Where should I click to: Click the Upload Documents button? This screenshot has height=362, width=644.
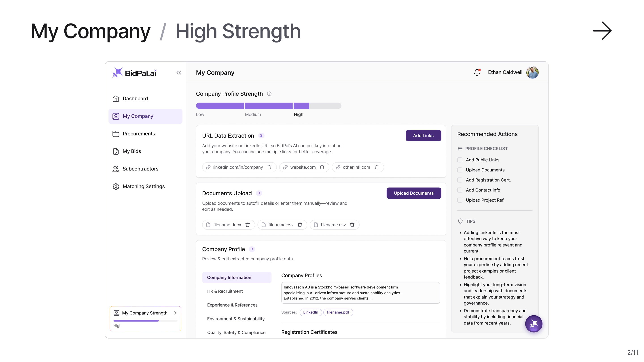[x=413, y=193]
